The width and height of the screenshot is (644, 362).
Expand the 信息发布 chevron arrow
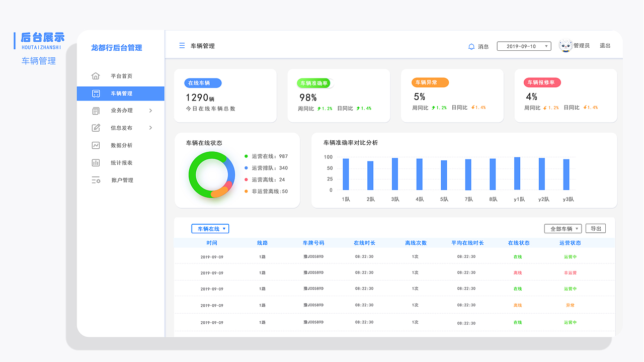(150, 128)
